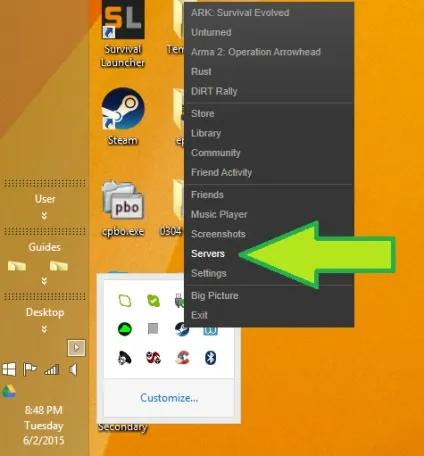The height and width of the screenshot is (456, 424).
Task: Click the Customize... link in tray popup
Action: 169,398
